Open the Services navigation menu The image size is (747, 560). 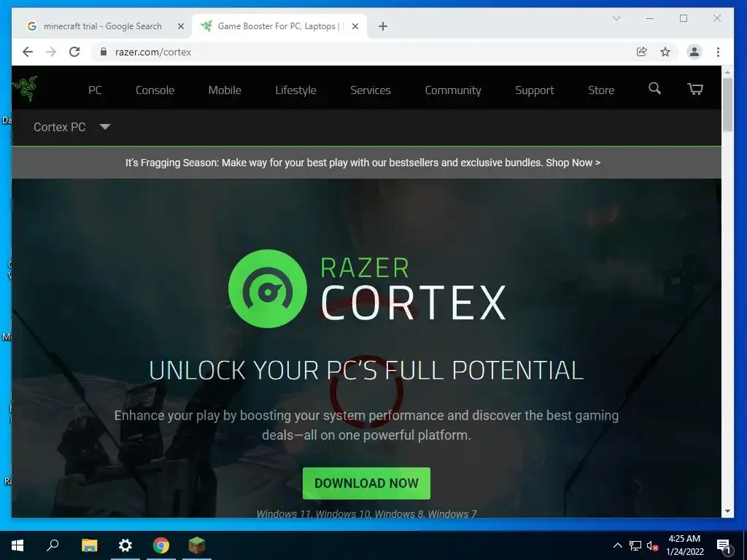370,90
